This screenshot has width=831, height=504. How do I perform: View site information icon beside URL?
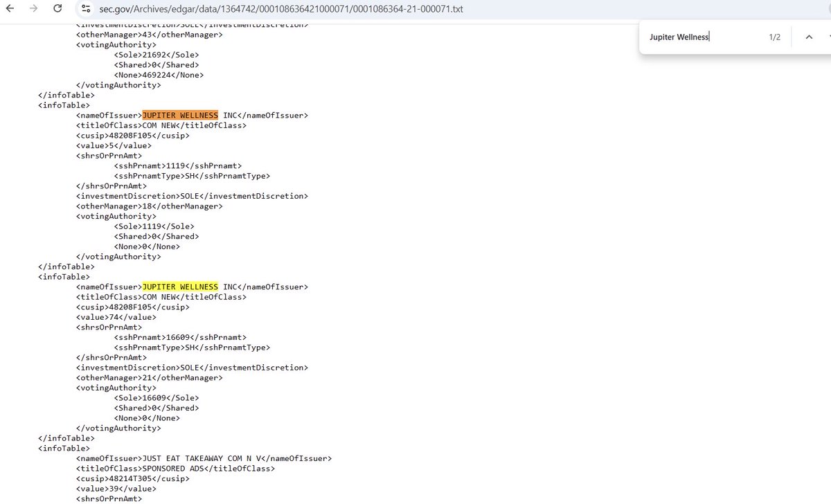point(86,9)
